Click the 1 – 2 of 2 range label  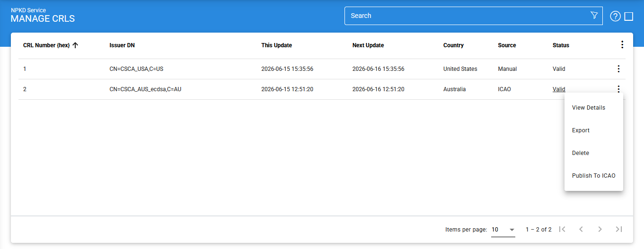click(538, 230)
